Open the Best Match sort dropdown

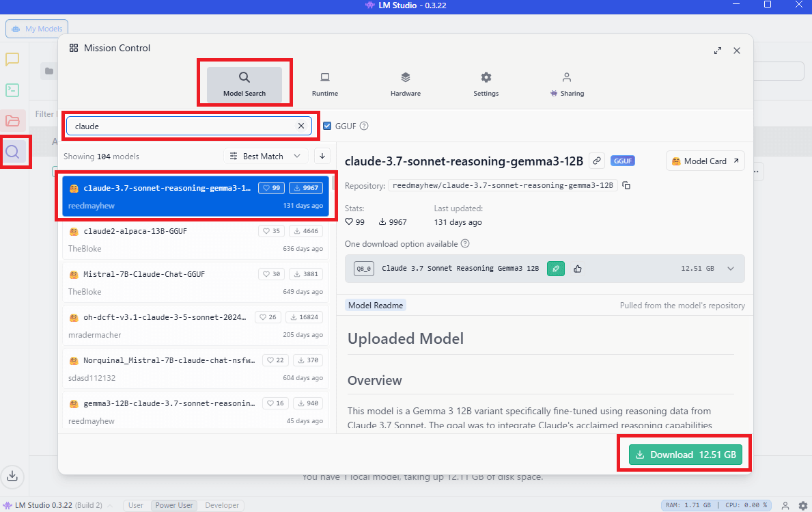[x=266, y=156]
